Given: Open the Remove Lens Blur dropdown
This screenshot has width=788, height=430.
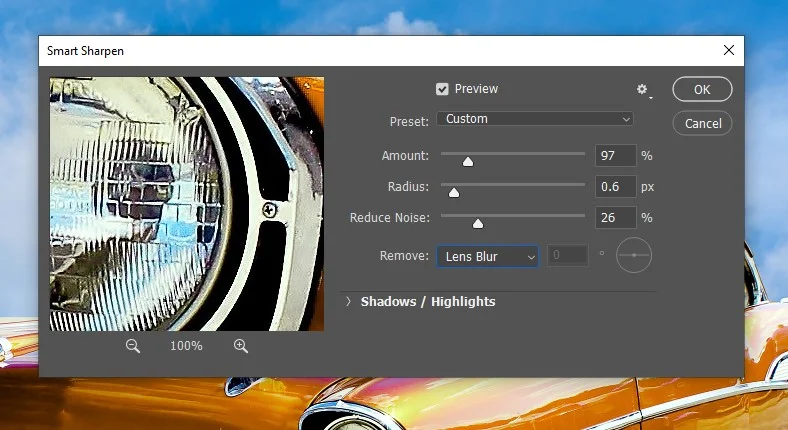Looking at the screenshot, I should pos(487,257).
